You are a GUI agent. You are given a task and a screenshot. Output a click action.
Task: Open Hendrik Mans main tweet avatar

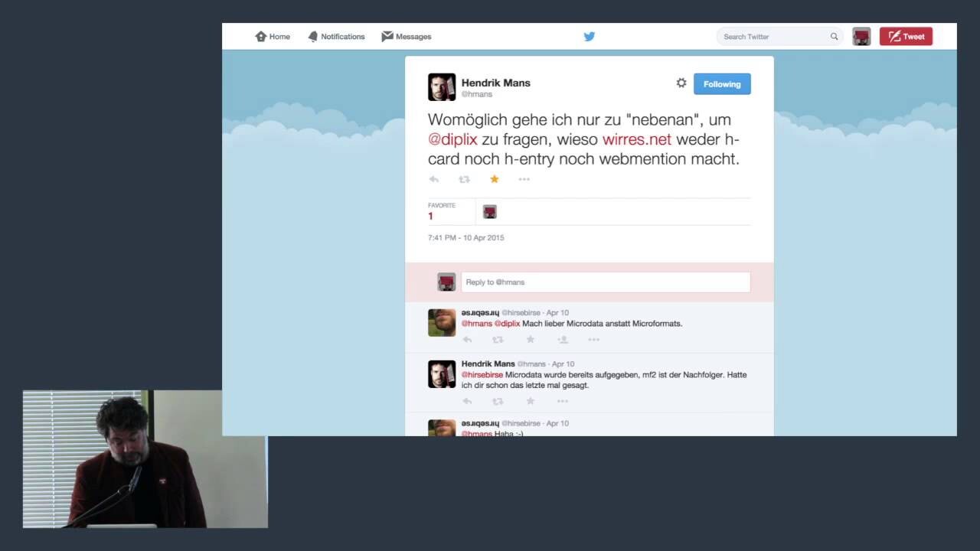click(442, 87)
